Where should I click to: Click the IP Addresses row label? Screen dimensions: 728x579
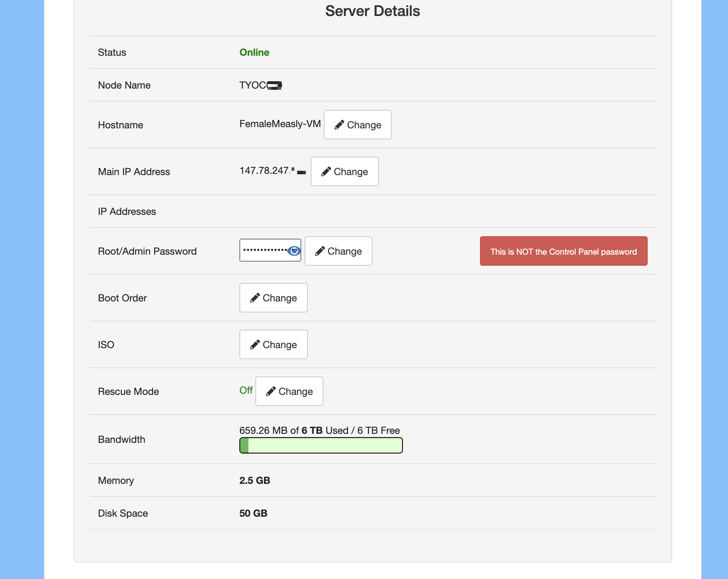[127, 212]
